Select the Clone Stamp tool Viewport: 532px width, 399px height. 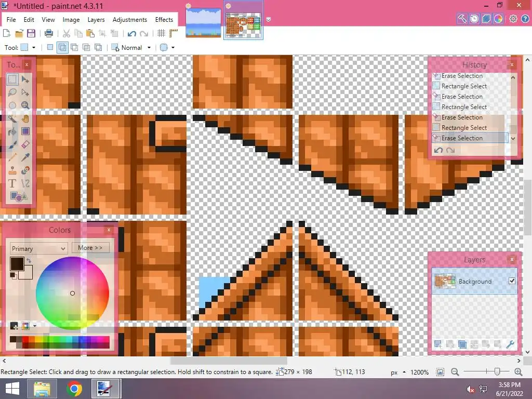[12, 170]
